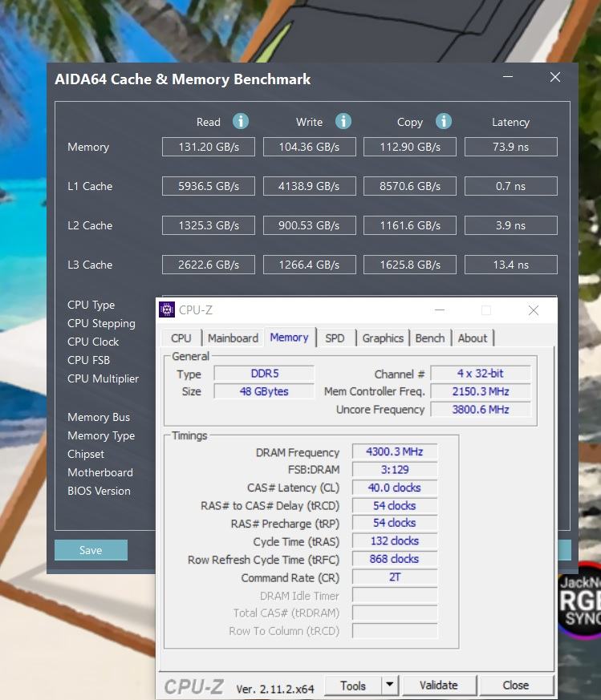Click the tRCD 54 clocks value
Viewport: 601px width, 700px height.
point(395,505)
